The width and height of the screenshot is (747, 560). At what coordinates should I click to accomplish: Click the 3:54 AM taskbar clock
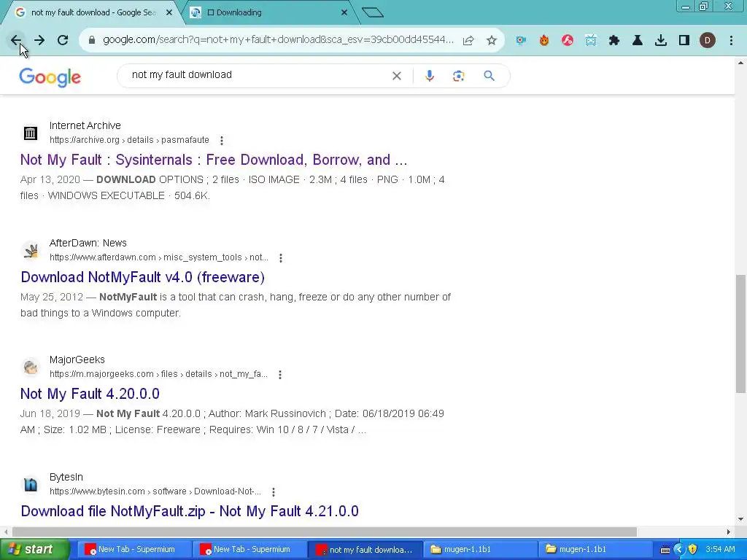(721, 550)
